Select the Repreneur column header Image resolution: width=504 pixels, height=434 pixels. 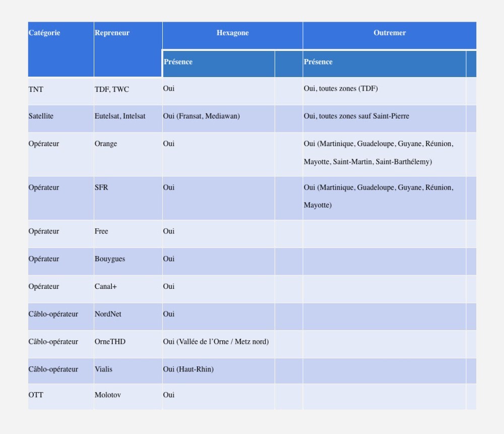click(112, 33)
